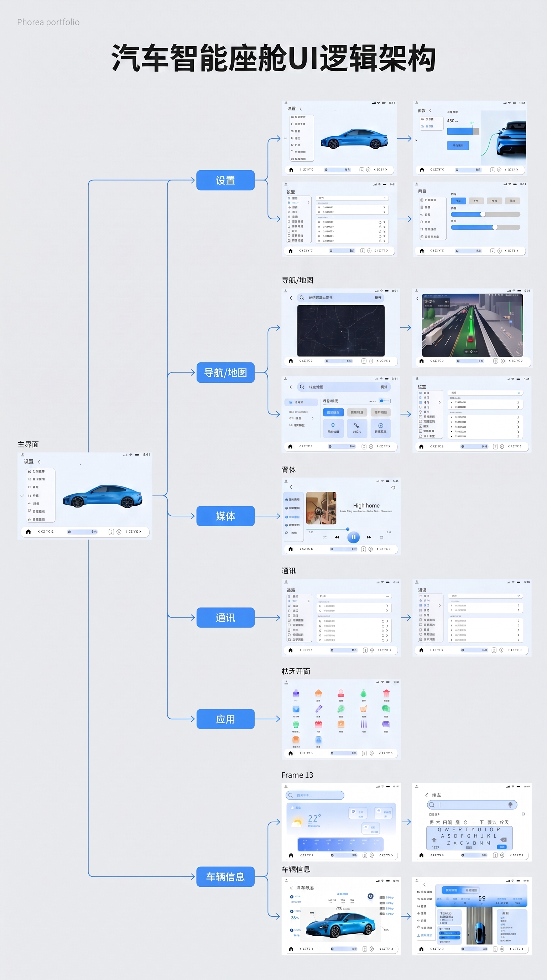Toggle repeat mode in media player
Image resolution: width=547 pixels, height=980 pixels.
click(381, 537)
